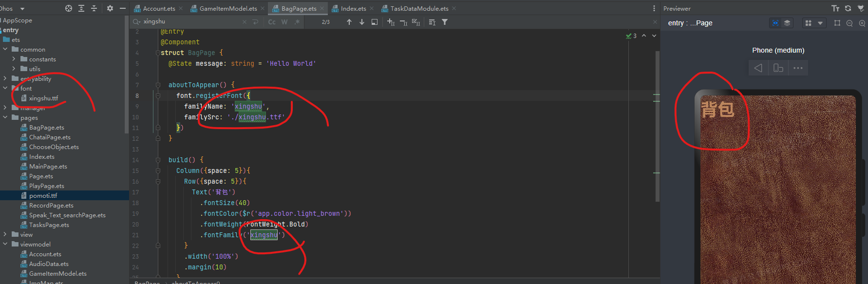Image resolution: width=868 pixels, height=284 pixels.
Task: Toggle the Previewer inspector eye mode
Action: (x=775, y=23)
